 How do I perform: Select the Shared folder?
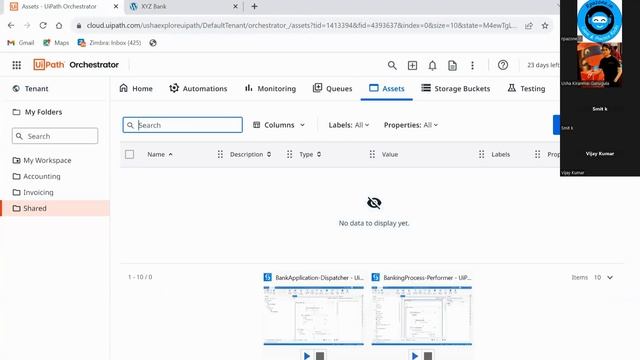coord(55,208)
